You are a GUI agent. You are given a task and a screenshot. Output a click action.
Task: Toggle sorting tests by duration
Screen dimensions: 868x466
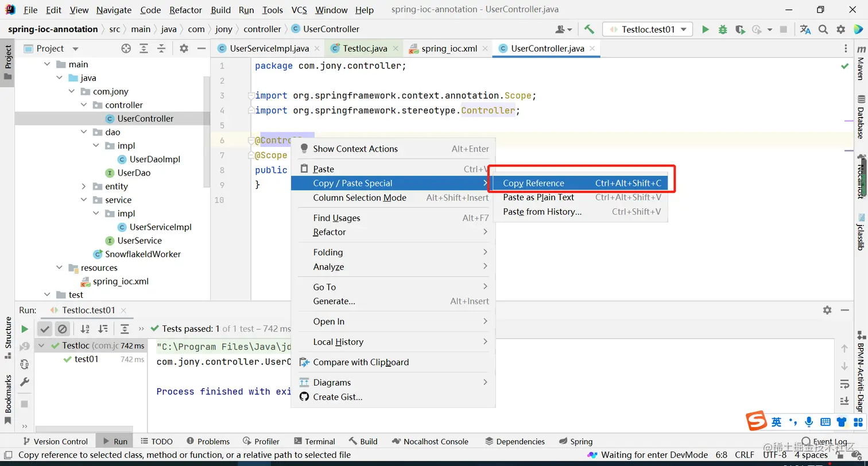coord(103,329)
